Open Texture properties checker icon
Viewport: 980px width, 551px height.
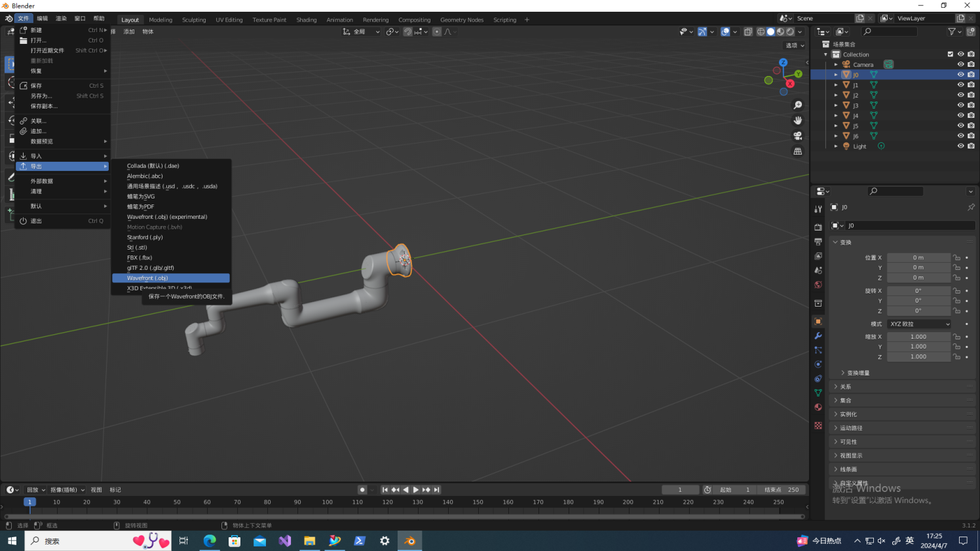(x=818, y=425)
